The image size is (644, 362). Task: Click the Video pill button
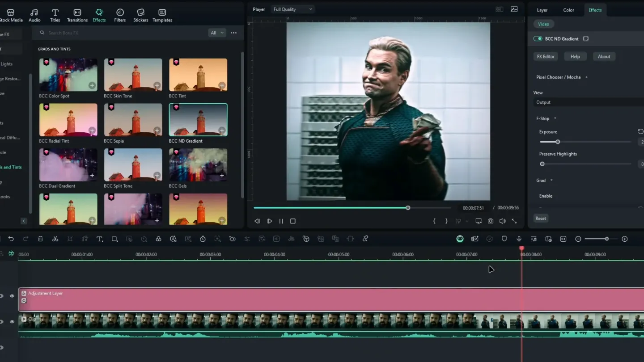543,24
